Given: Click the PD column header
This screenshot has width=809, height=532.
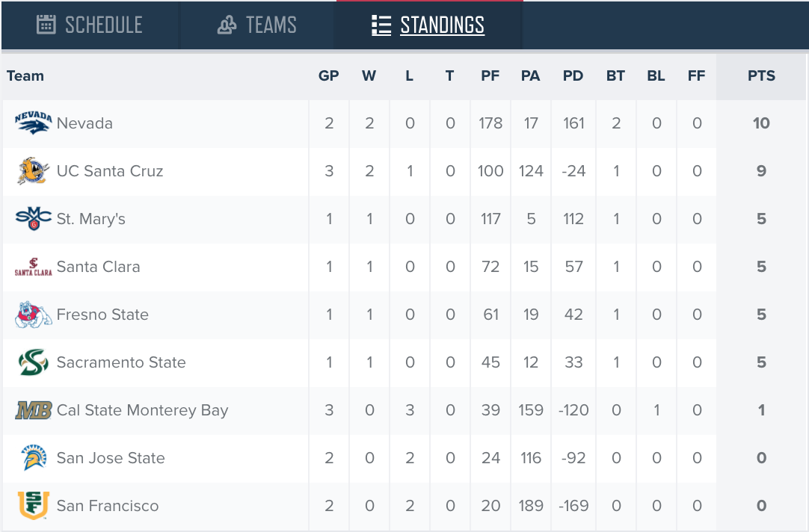Looking at the screenshot, I should tap(573, 75).
